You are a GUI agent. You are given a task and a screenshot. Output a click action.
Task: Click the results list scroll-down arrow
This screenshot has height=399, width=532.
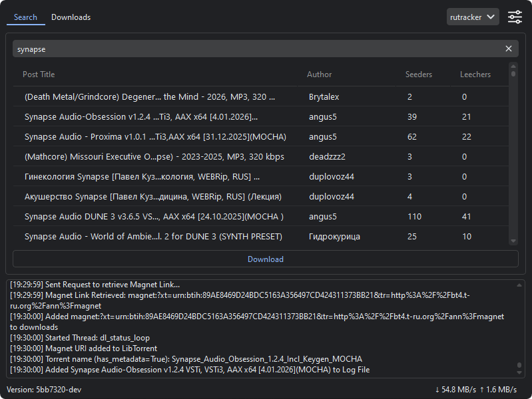point(513,241)
